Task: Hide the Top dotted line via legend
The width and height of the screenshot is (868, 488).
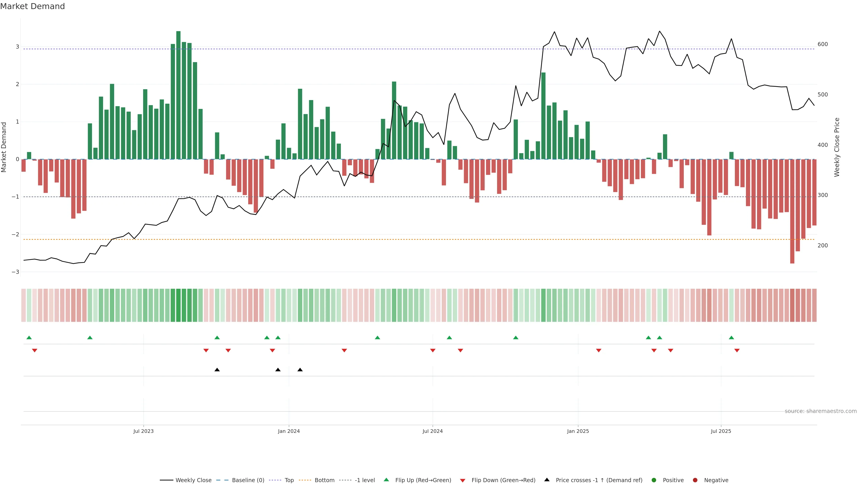Action: tap(289, 480)
